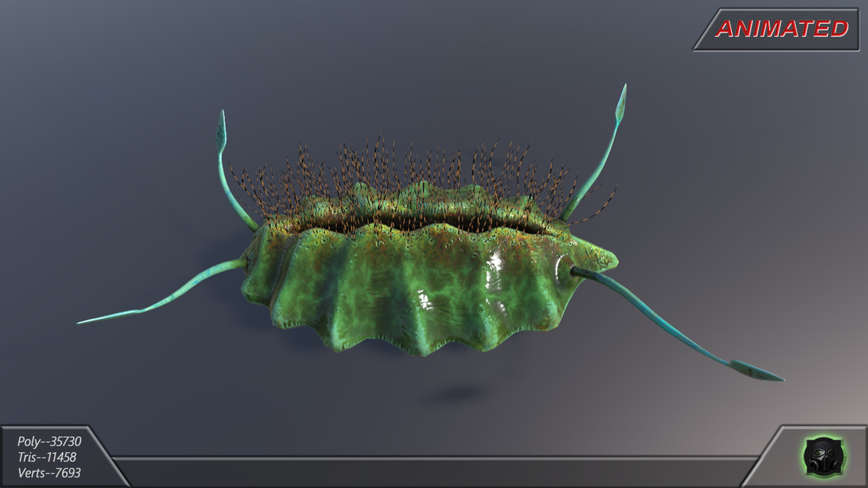868x488 pixels.
Task: Click the gas mask logo icon
Action: click(x=823, y=455)
